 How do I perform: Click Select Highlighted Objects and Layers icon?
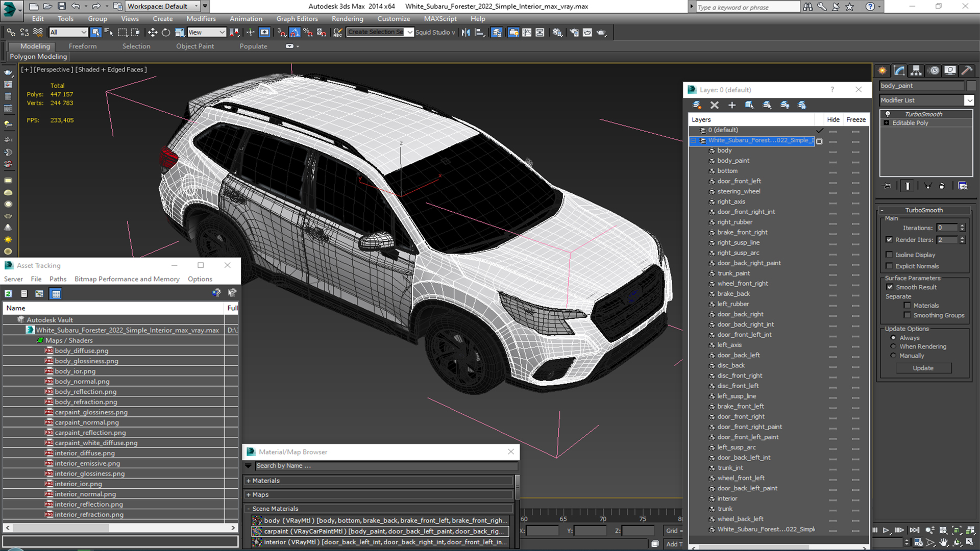[749, 105]
